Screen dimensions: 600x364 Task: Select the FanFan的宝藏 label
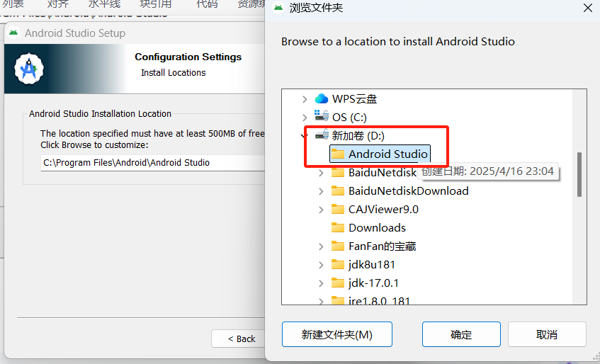(x=382, y=246)
